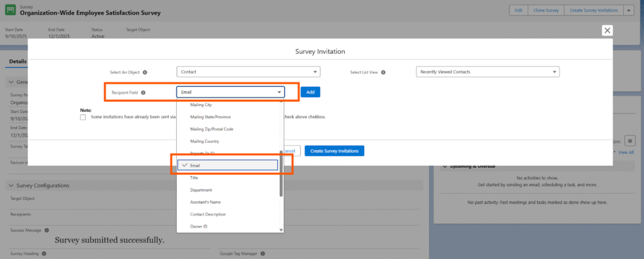Choose Department option in recipient field list

[x=201, y=190]
